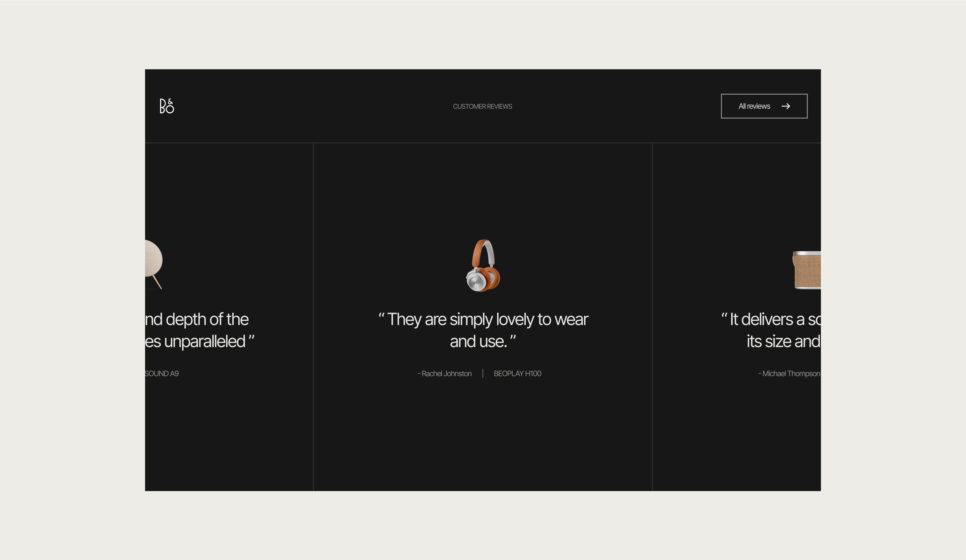Select the quote starting 'It delivers a'

(771, 330)
